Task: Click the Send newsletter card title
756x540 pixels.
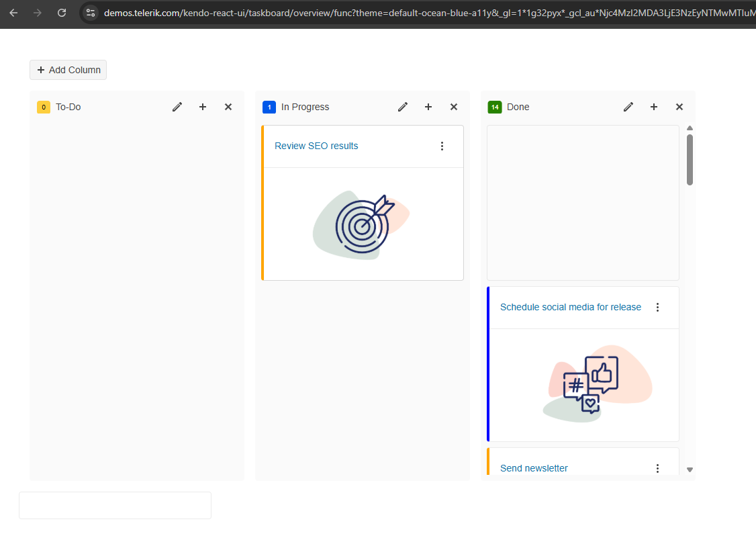Action: [x=534, y=468]
